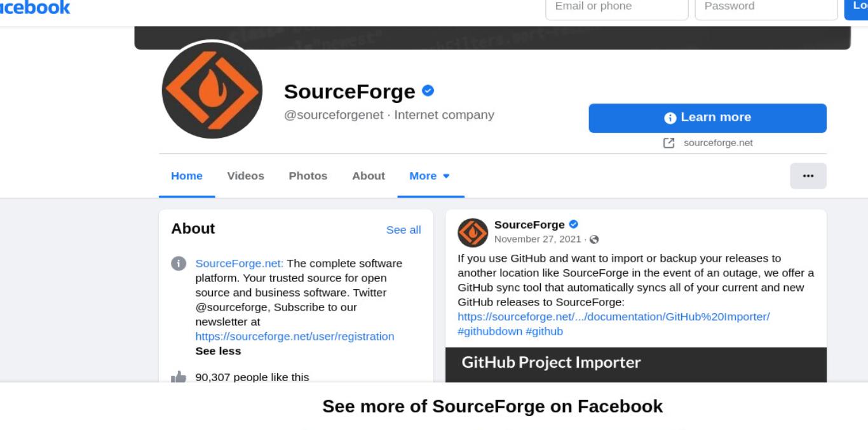Collapse the About description with See less
This screenshot has width=868, height=430.
point(218,351)
